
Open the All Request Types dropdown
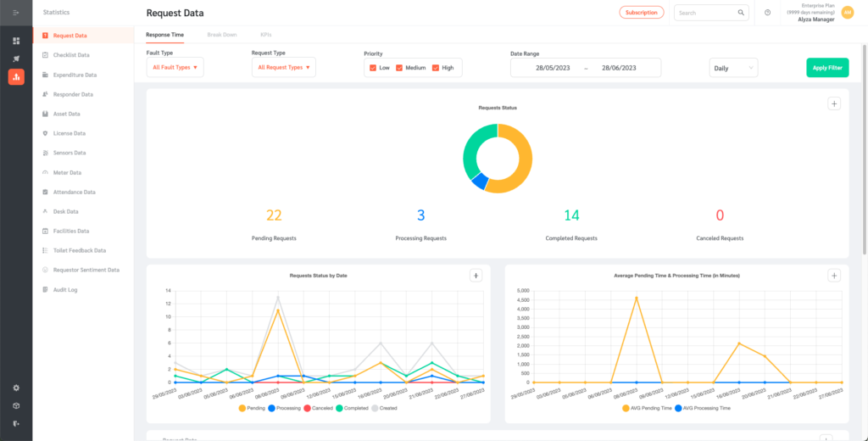[283, 67]
